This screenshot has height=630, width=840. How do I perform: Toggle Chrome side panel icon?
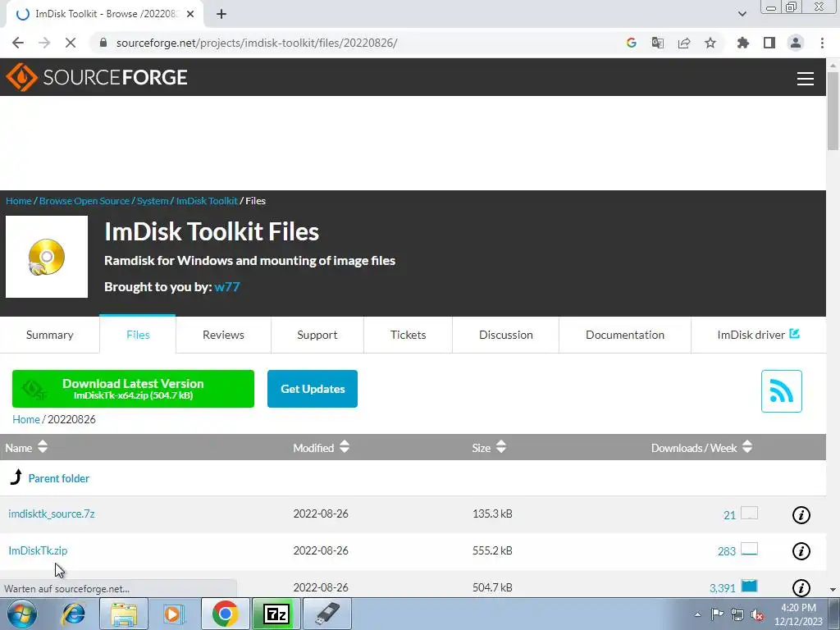(769, 43)
